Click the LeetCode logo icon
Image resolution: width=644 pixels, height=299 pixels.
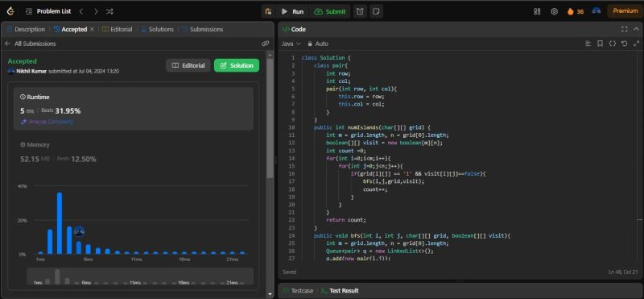coord(10,11)
